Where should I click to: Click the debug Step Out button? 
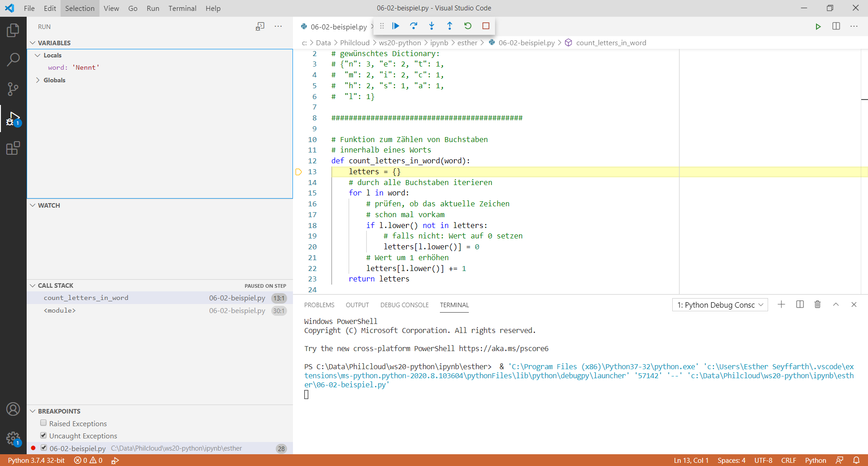(x=450, y=26)
